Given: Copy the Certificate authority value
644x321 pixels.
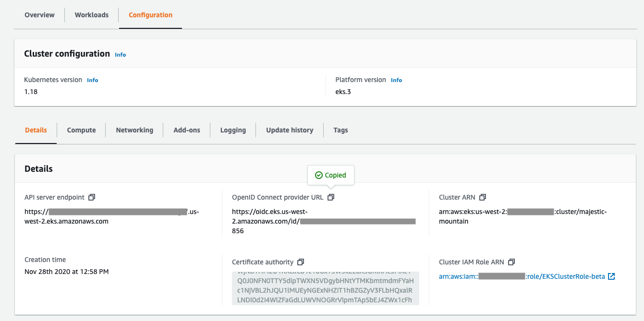Looking at the screenshot, I should [301, 262].
